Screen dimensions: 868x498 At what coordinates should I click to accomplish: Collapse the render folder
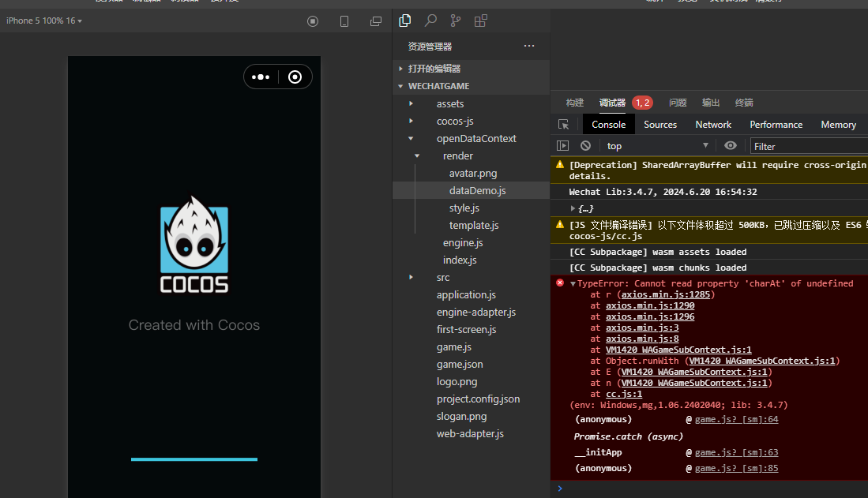coord(417,156)
